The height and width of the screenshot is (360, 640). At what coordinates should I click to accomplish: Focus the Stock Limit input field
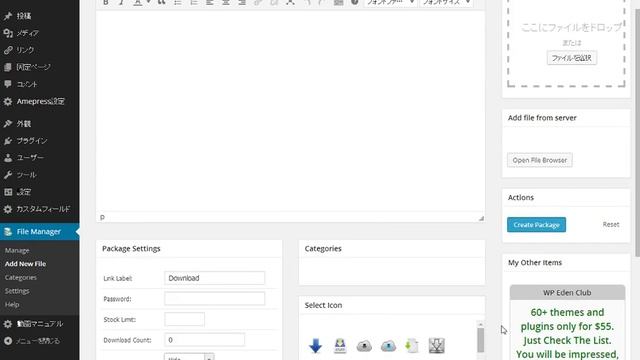[x=184, y=320]
